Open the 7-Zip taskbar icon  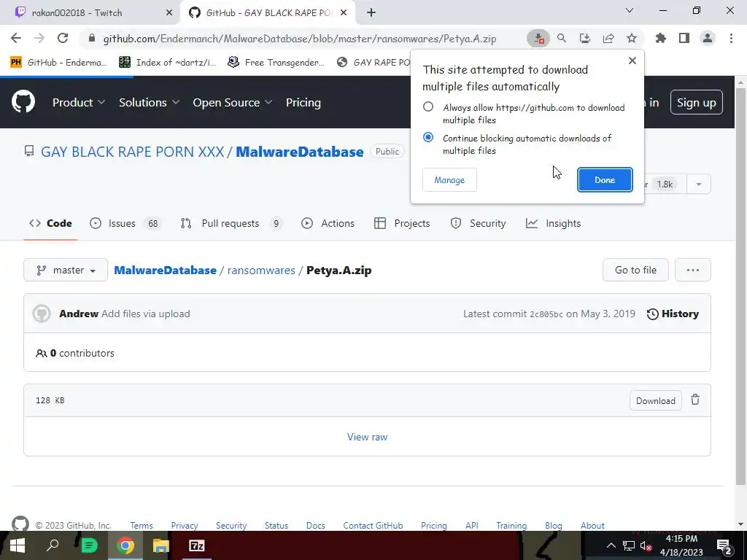click(x=196, y=545)
